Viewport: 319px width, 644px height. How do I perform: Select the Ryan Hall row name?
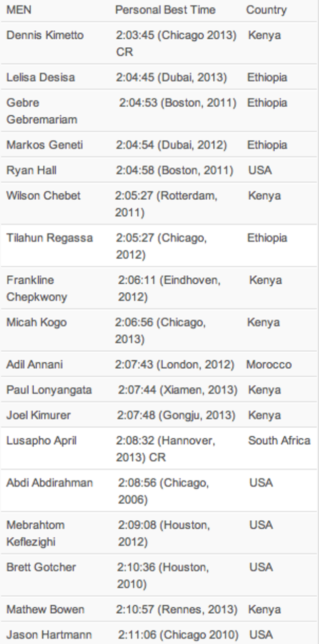point(31,170)
